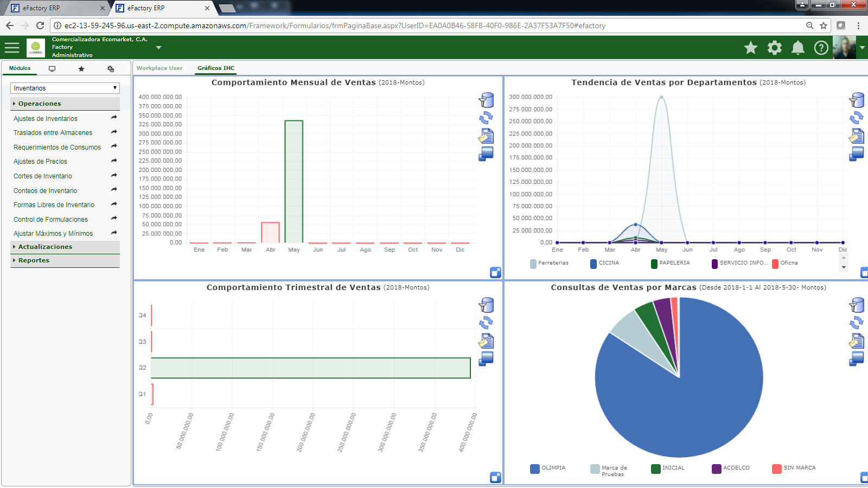Open the help question mark icon
This screenshot has width=868, height=488.
pos(821,48)
